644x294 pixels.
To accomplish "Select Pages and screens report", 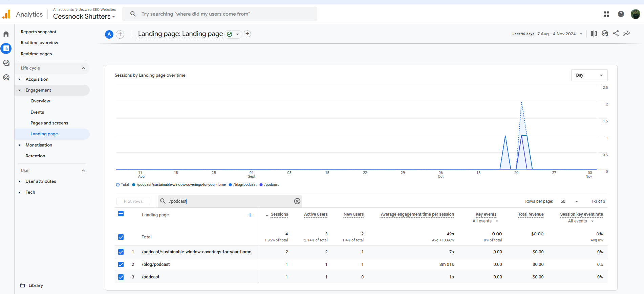I will pos(49,123).
